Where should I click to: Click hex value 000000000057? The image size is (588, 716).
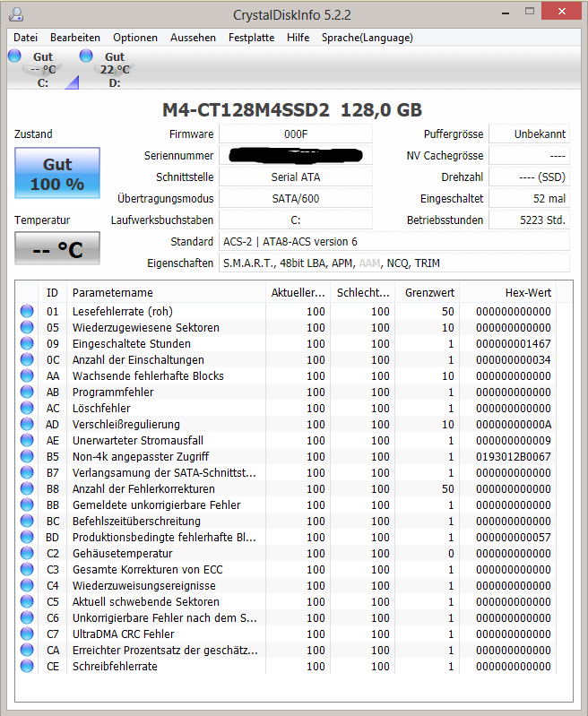[x=513, y=537]
